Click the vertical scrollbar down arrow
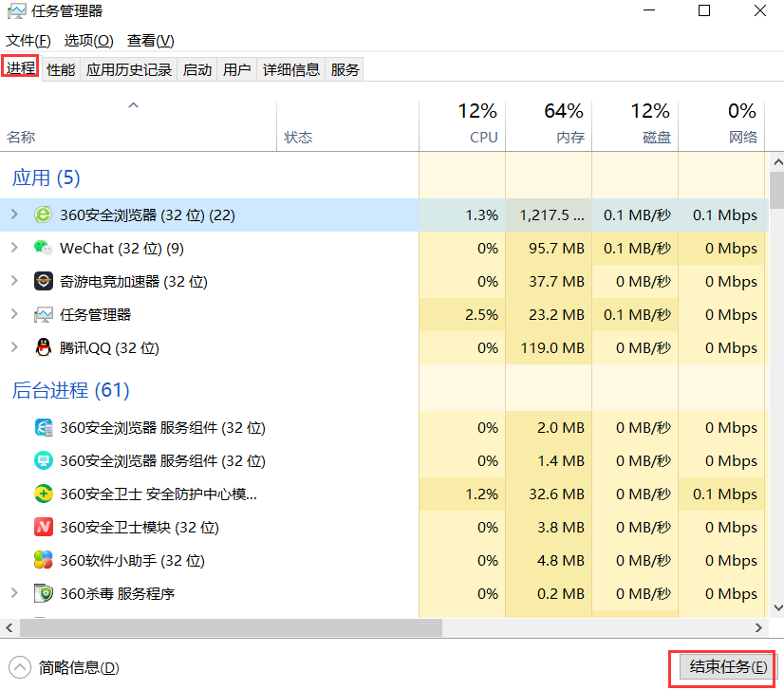This screenshot has height=690, width=784. 777,607
